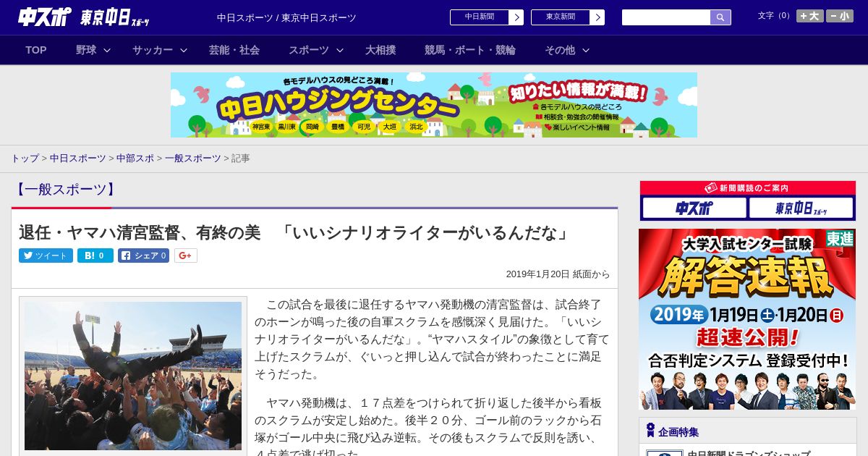868x456 pixels.
Task: Open the TOP menu item
Action: [36, 50]
